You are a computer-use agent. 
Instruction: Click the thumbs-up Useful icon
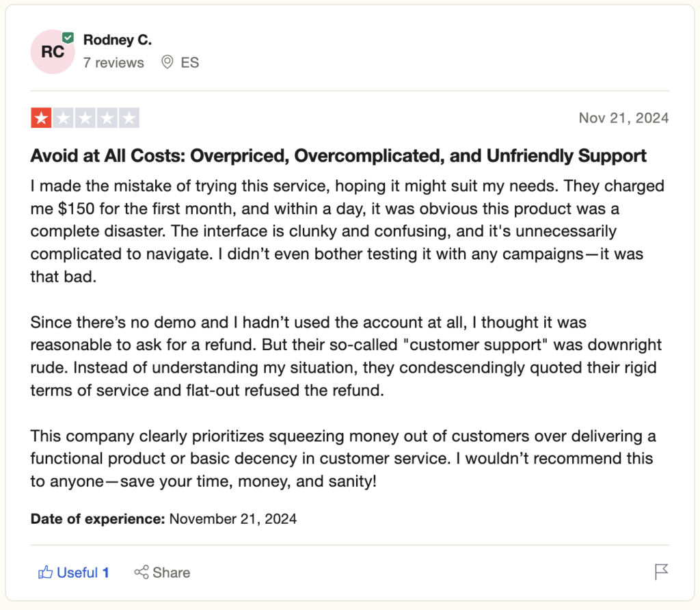(x=45, y=572)
